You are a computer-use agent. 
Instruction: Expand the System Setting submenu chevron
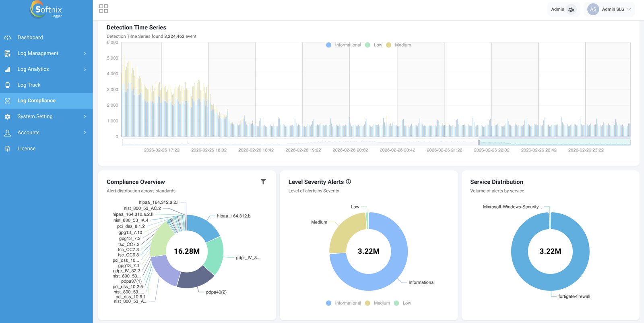click(85, 116)
